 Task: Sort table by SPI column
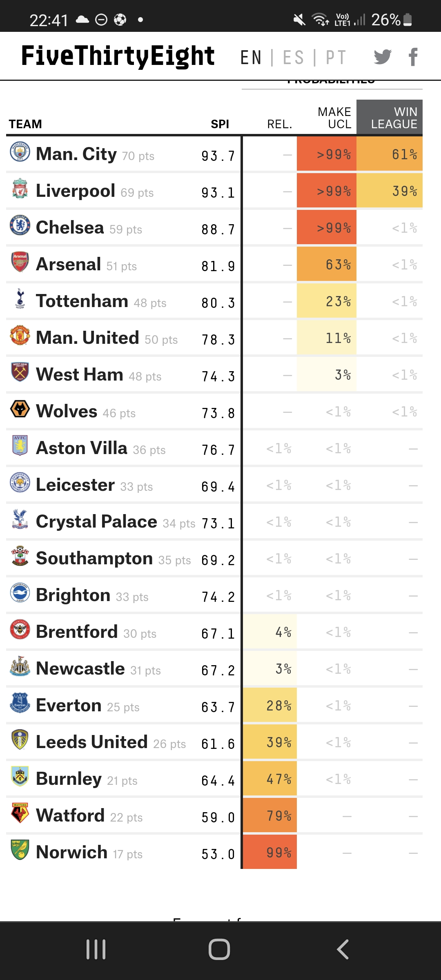click(220, 124)
